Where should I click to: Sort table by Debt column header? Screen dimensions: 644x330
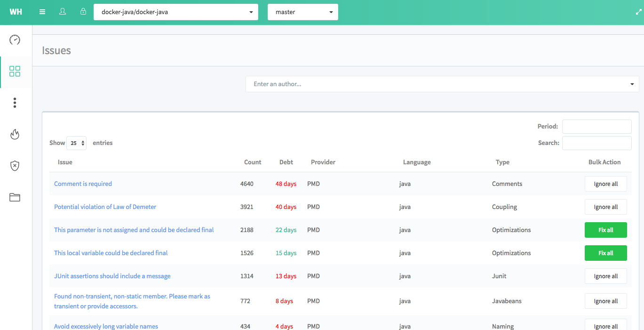286,162
